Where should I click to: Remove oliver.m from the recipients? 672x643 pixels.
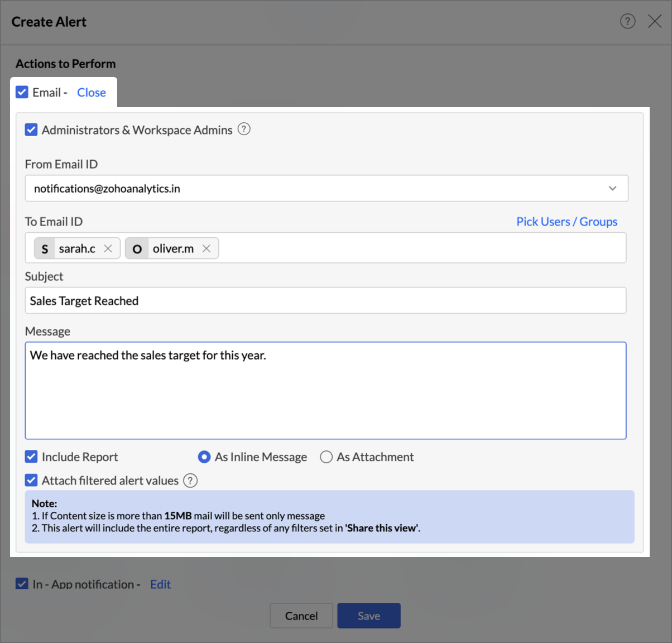coord(207,248)
